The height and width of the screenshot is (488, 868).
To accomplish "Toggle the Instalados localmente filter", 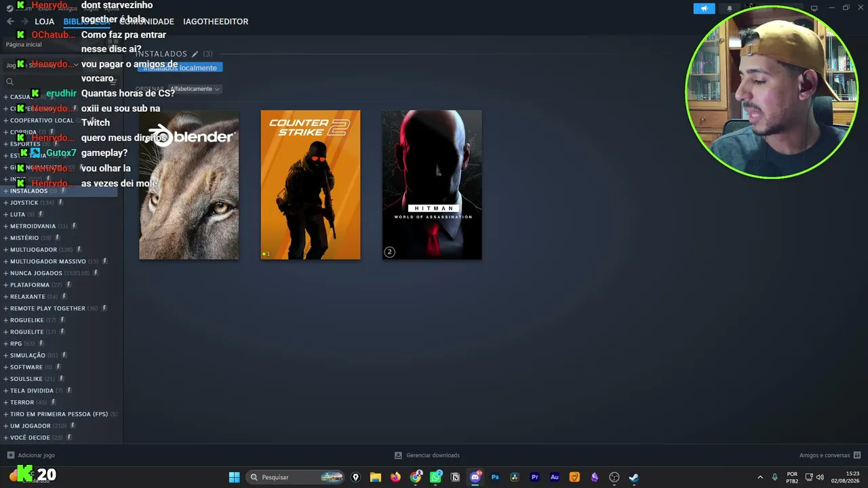I will pos(180,68).
